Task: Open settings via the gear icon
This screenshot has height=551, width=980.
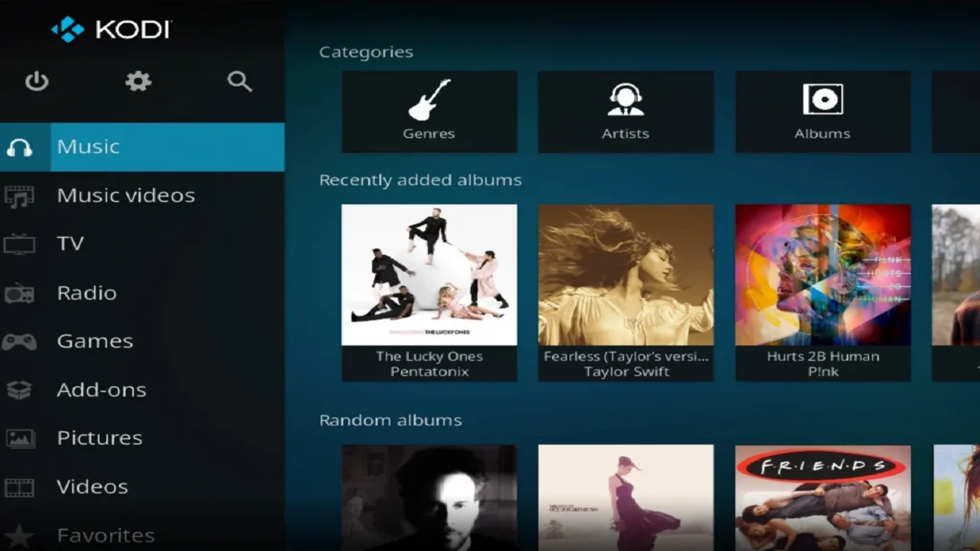Action: pos(139,81)
